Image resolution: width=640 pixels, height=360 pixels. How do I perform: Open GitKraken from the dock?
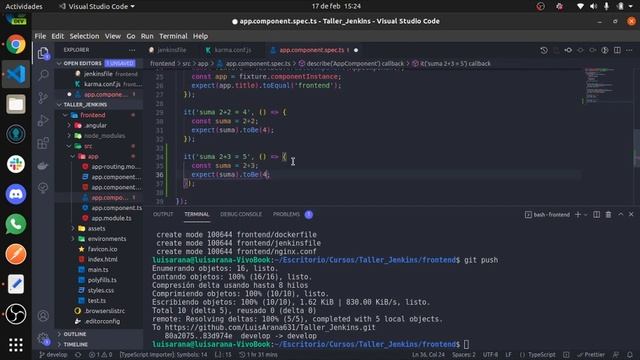pos(16,134)
